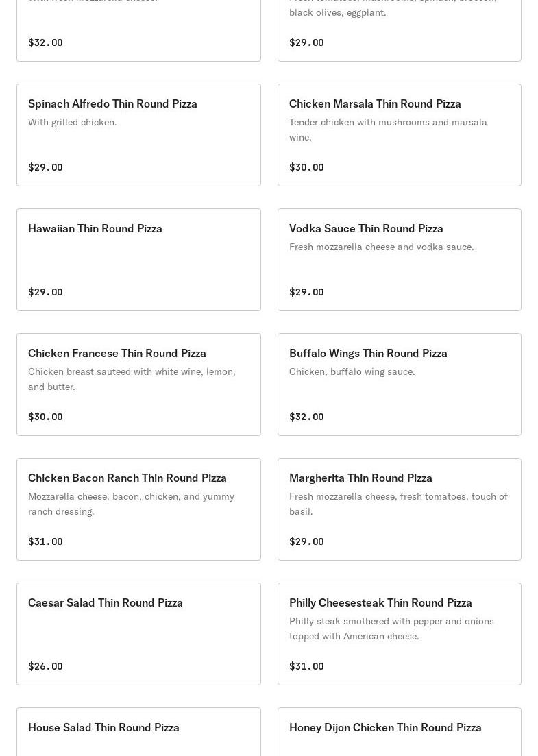This screenshot has width=538, height=756.
Task: Open Honey Dijon Chicken Thin Round Pizza
Action: coord(385,727)
